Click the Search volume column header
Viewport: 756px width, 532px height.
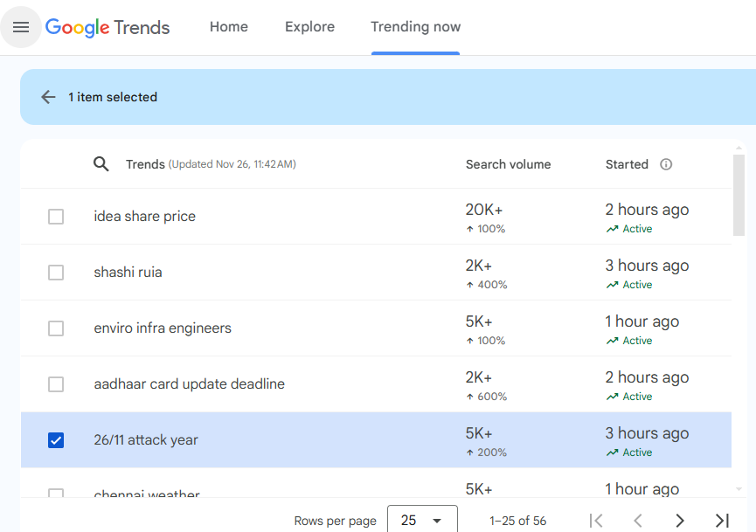508,164
